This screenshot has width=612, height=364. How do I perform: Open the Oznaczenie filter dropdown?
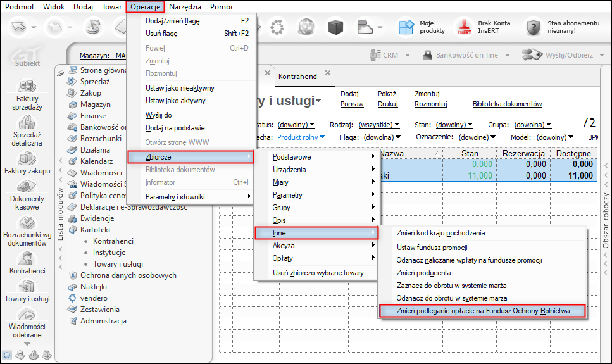pyautogui.click(x=477, y=137)
